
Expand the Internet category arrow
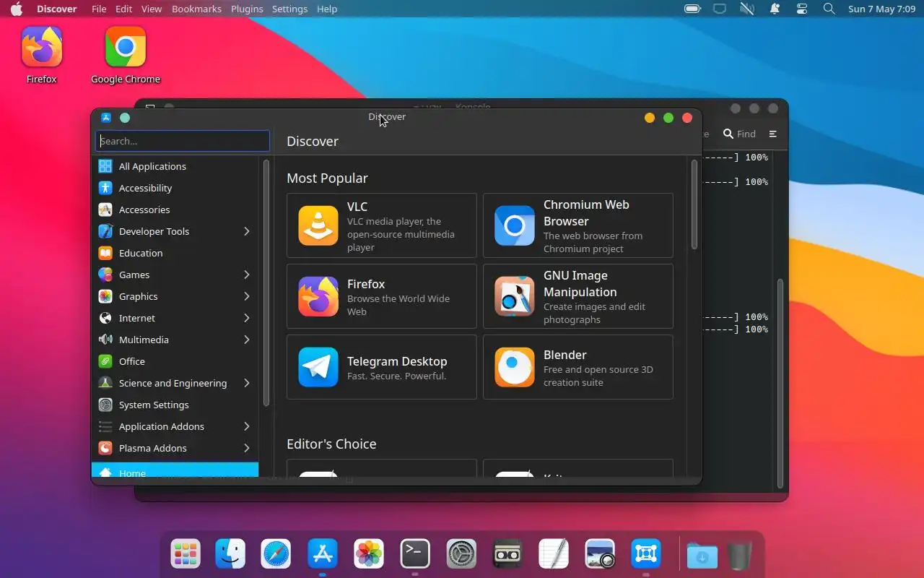coord(247,318)
